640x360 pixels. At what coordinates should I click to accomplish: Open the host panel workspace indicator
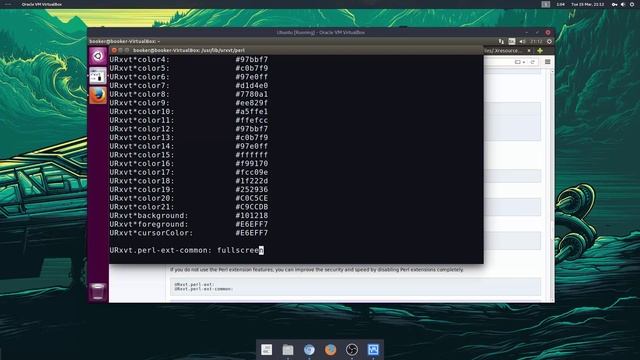tap(546, 4)
